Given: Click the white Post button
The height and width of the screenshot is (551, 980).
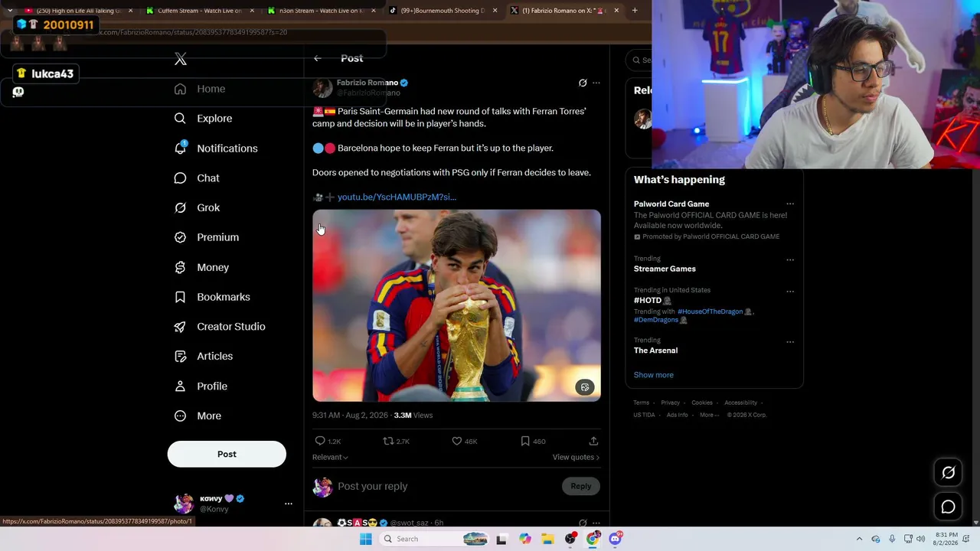Looking at the screenshot, I should pos(227,454).
